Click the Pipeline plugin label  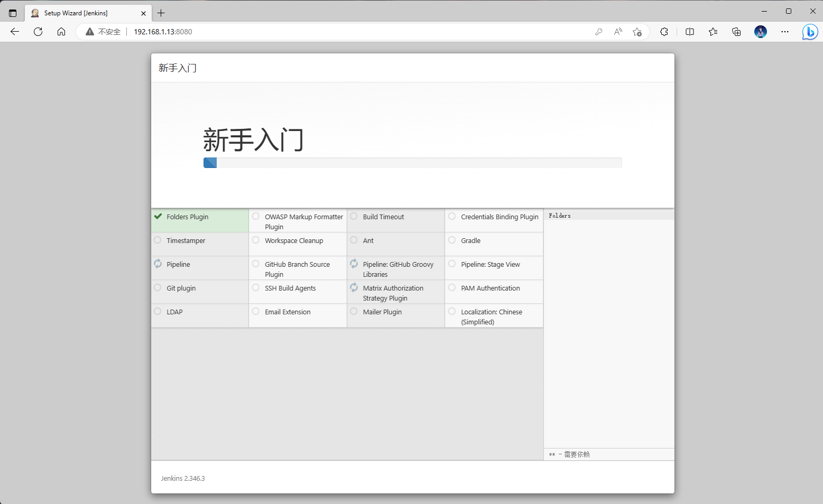tap(178, 265)
